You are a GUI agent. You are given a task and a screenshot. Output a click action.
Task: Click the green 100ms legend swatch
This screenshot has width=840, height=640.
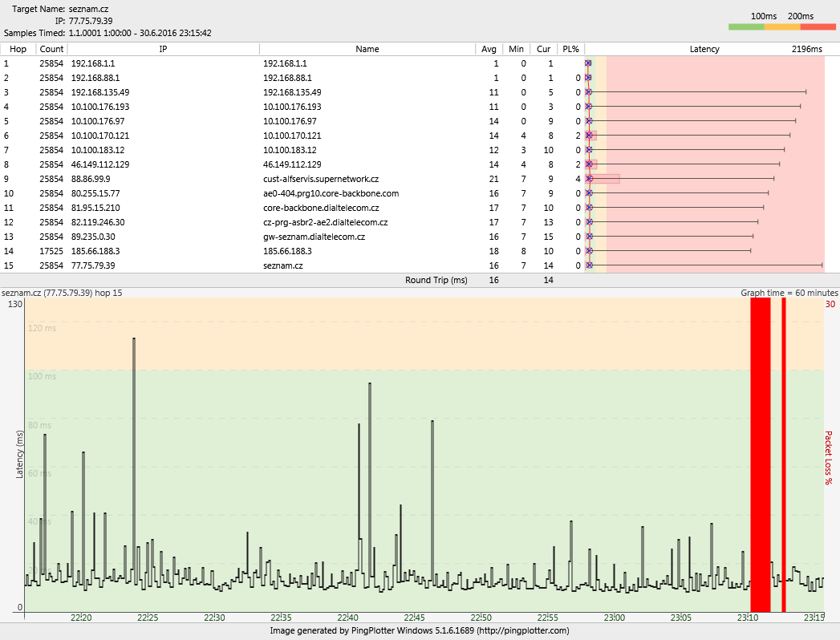[x=746, y=27]
